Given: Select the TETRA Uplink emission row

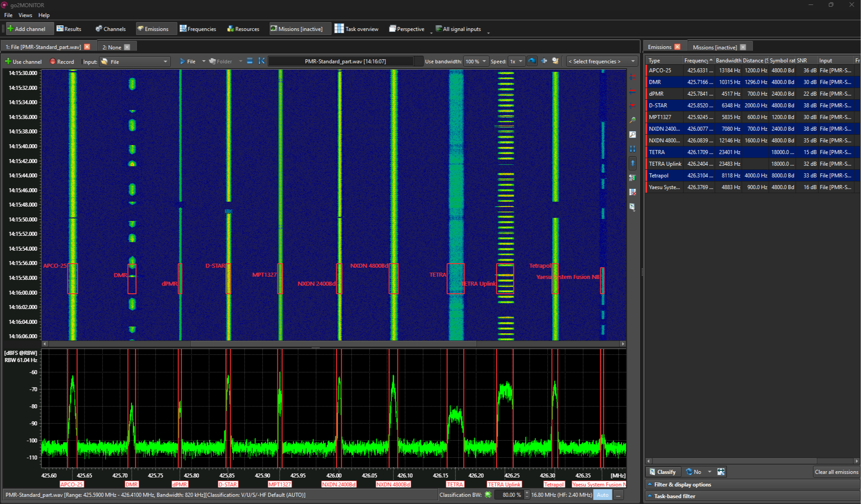Looking at the screenshot, I should (x=752, y=164).
